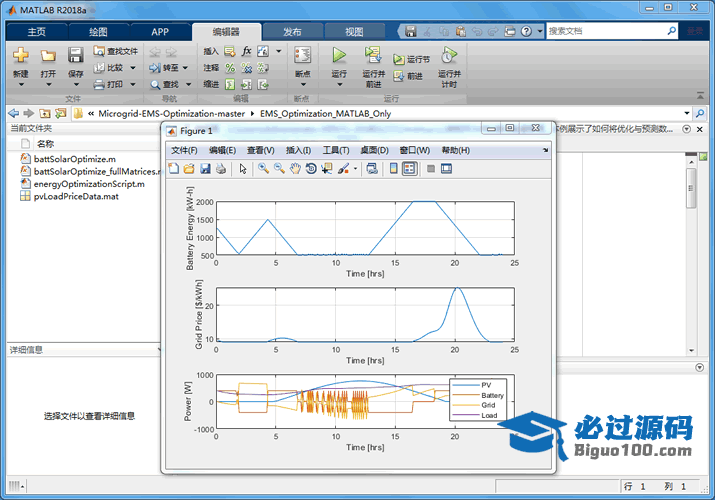Open the editor panel actions circle-arrow button
Image resolution: width=715 pixels, height=500 pixels.
pos(686,129)
